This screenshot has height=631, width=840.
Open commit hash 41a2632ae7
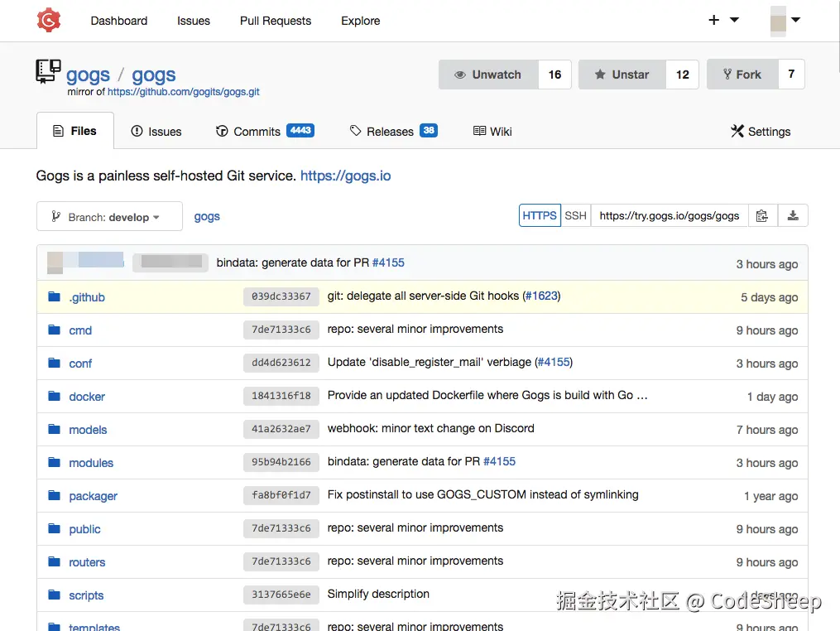[x=281, y=429]
